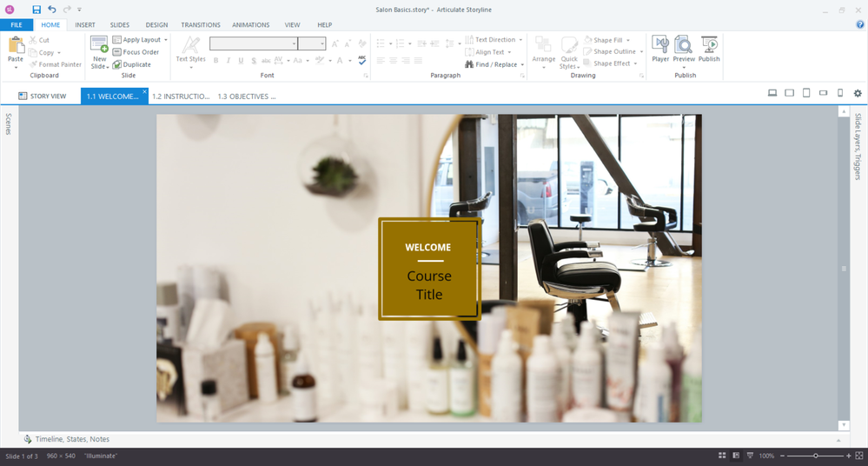This screenshot has width=868, height=466.
Task: Open the gear settings icon near device previews
Action: [858, 93]
